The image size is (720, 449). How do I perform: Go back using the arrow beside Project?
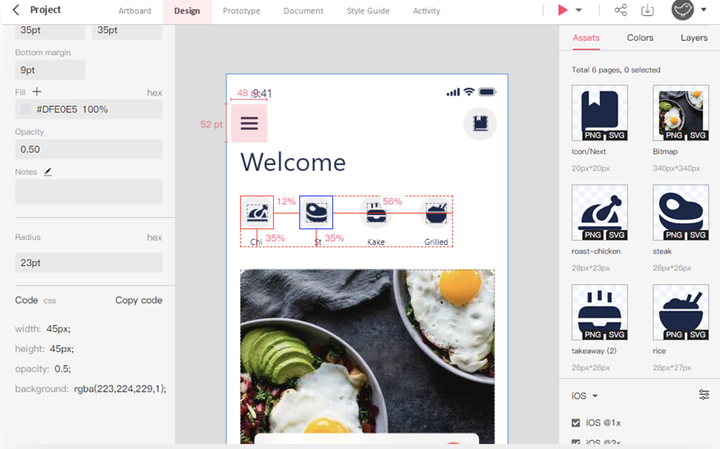pyautogui.click(x=16, y=10)
